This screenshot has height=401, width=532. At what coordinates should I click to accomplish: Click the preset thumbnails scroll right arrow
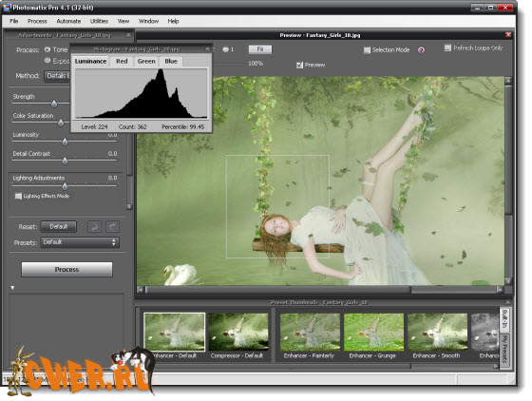click(496, 367)
